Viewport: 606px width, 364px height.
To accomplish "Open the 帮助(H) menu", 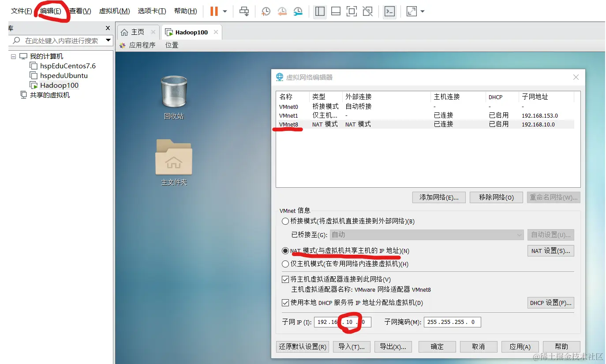I will pos(186,11).
